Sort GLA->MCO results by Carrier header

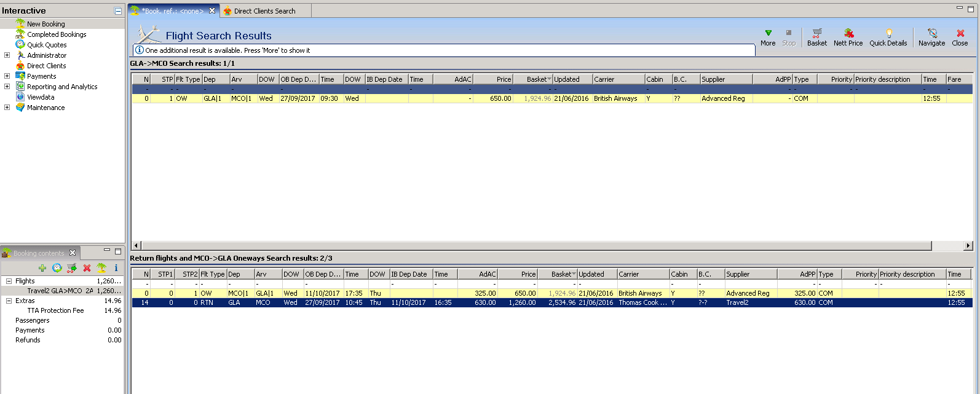point(618,79)
